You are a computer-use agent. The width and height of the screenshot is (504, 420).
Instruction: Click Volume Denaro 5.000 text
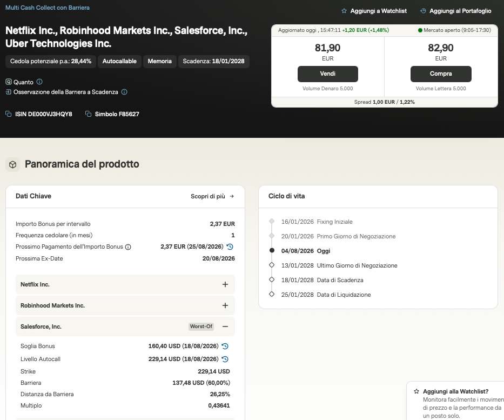click(x=327, y=89)
